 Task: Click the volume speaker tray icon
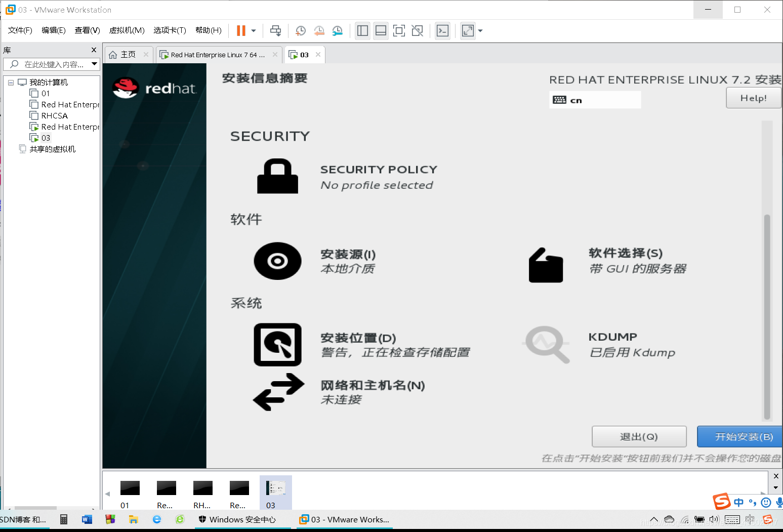click(714, 519)
